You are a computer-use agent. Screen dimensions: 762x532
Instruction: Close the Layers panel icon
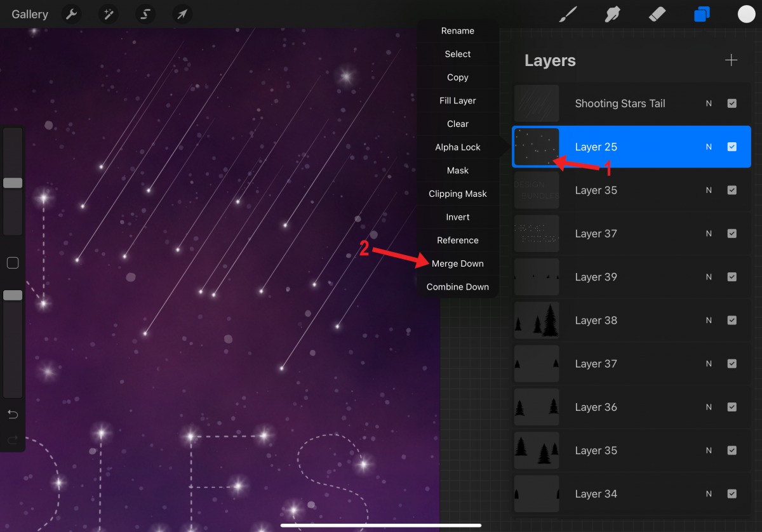[x=702, y=15]
